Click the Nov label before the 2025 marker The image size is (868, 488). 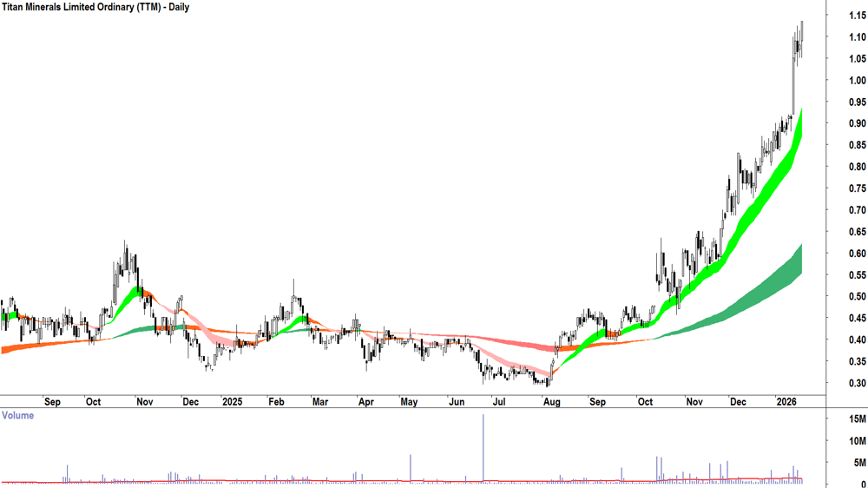pos(144,401)
